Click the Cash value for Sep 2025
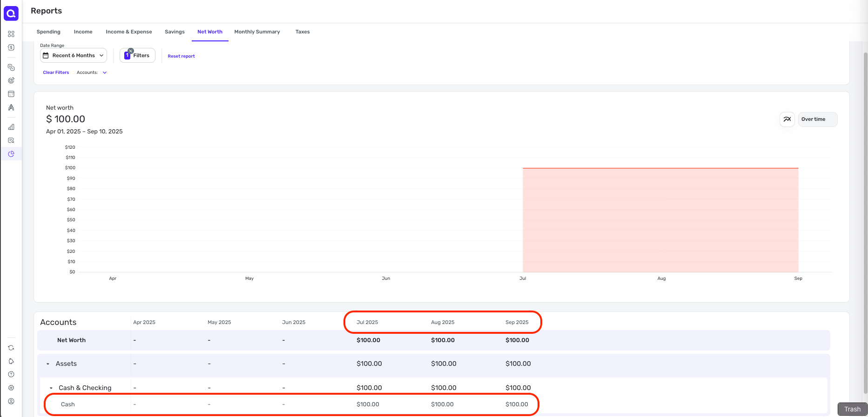 tap(517, 404)
